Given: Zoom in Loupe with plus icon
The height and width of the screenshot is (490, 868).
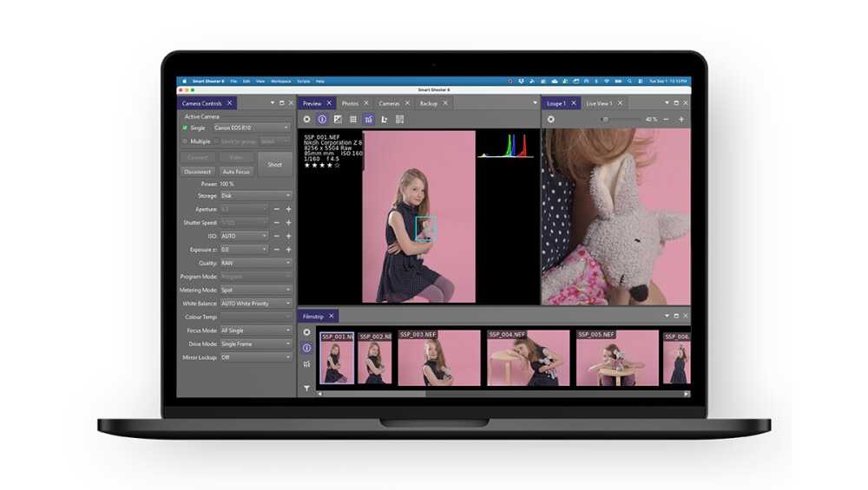Looking at the screenshot, I should coord(681,120).
